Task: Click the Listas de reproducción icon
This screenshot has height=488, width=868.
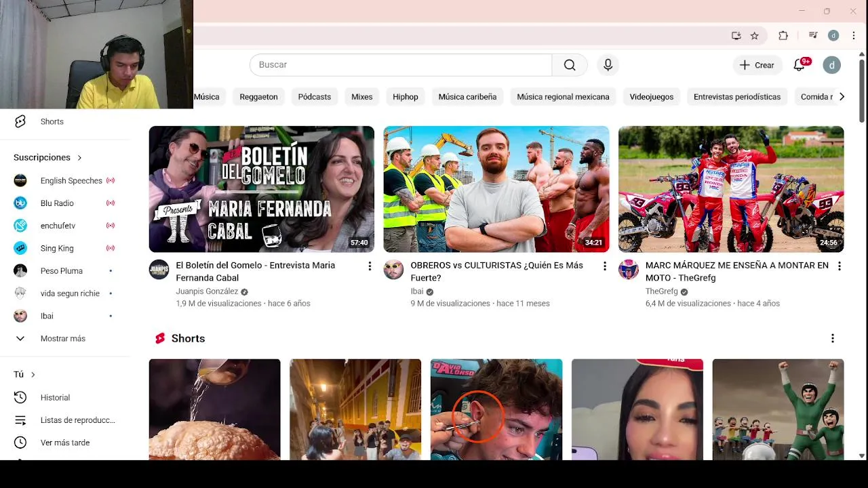Action: [x=20, y=420]
